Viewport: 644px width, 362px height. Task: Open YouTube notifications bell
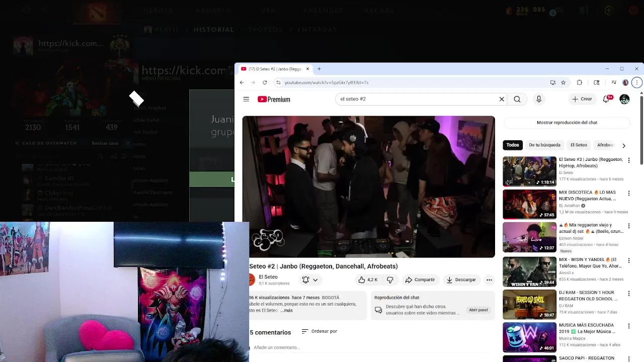click(606, 99)
